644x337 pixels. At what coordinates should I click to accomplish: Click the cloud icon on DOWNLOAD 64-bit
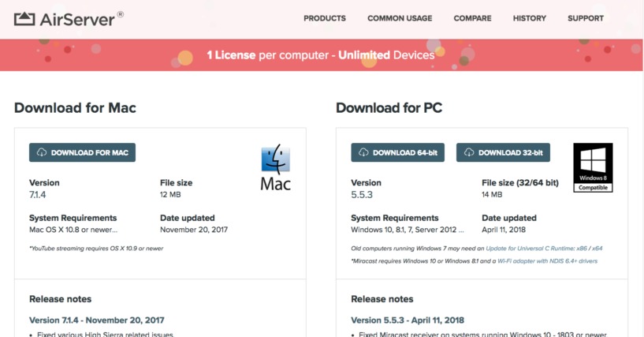(363, 152)
